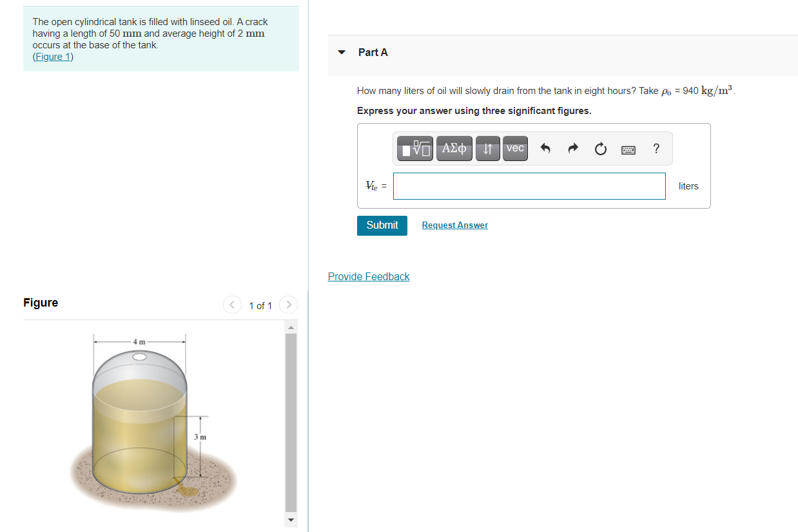Screen dimensions: 798x532
Task: Reset the answer using the refresh icon
Action: coord(600,148)
